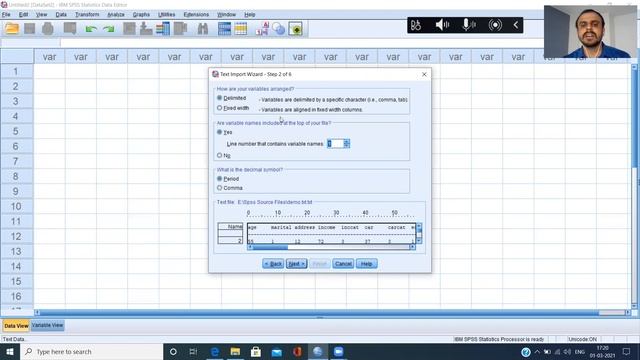Open Microsoft Edge from the taskbar
This screenshot has height=360, width=640.
click(215, 351)
